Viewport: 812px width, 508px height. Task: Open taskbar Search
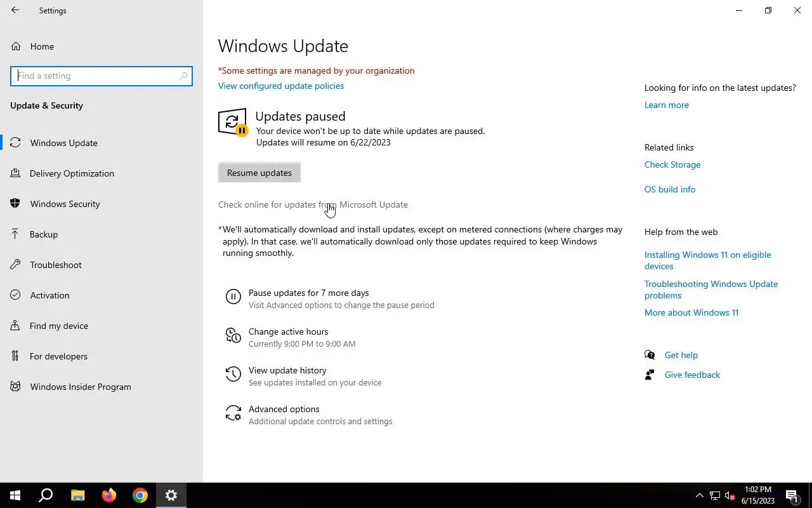pyautogui.click(x=46, y=495)
